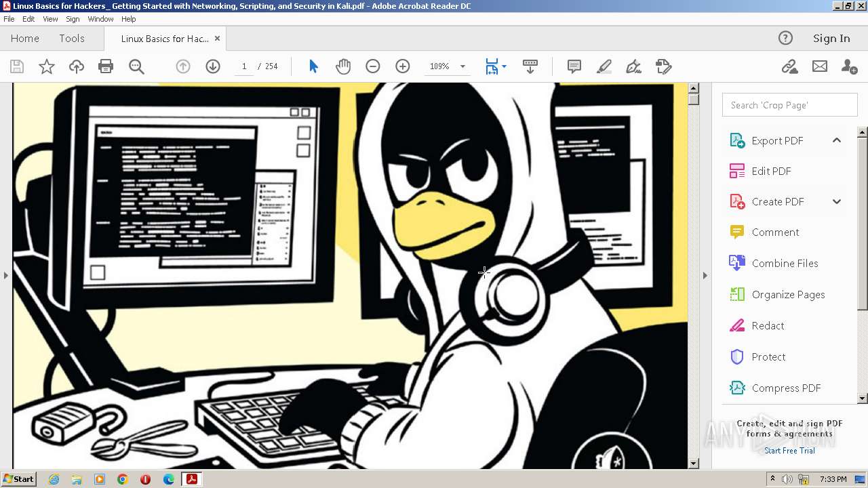Click the 7:33 PM system clock
This screenshot has height=488, width=868.
833,479
